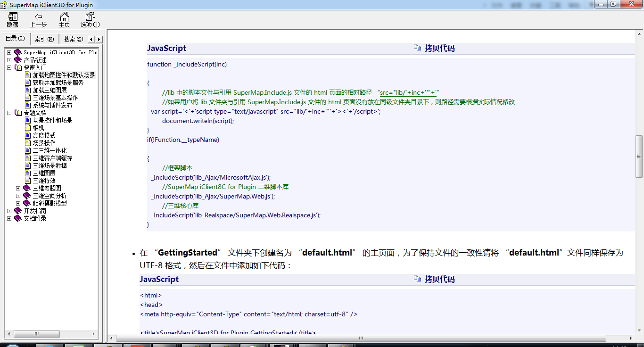Click the 隐藏 (Hide) toolbar icon
The height and width of the screenshot is (347, 644).
(x=12, y=17)
